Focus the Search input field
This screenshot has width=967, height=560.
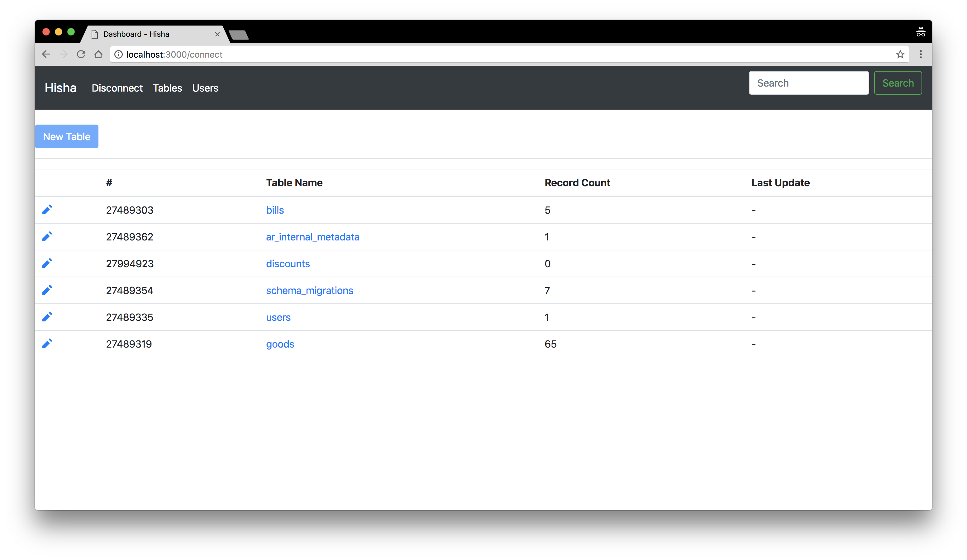pos(808,83)
